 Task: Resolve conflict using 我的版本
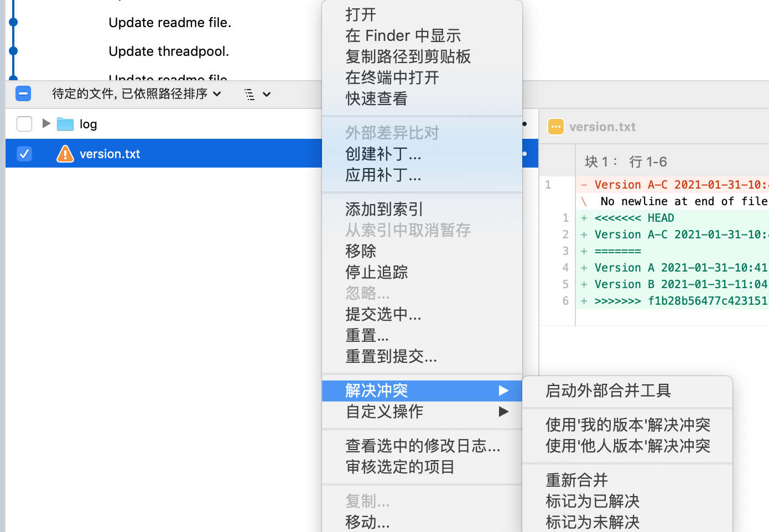click(x=628, y=425)
